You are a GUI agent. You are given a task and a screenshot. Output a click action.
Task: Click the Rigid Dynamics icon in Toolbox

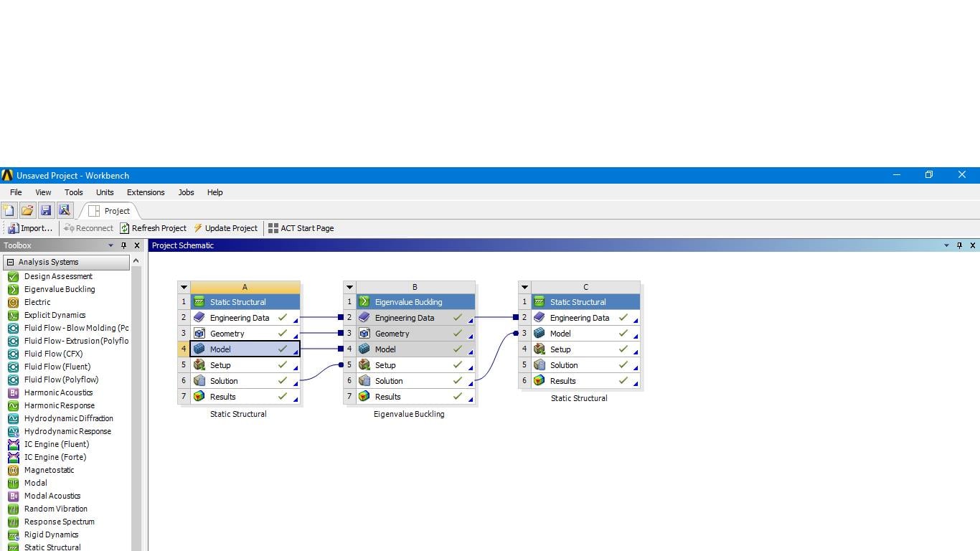(x=13, y=534)
